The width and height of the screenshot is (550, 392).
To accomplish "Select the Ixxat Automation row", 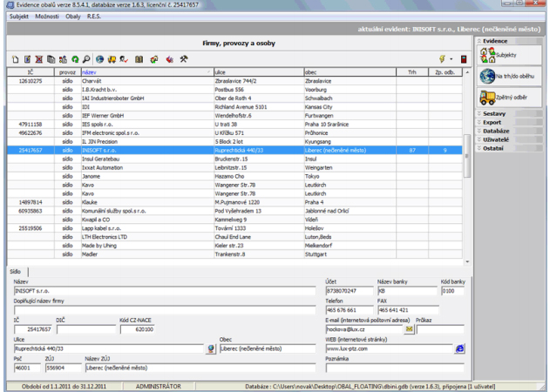I will [x=234, y=167].
